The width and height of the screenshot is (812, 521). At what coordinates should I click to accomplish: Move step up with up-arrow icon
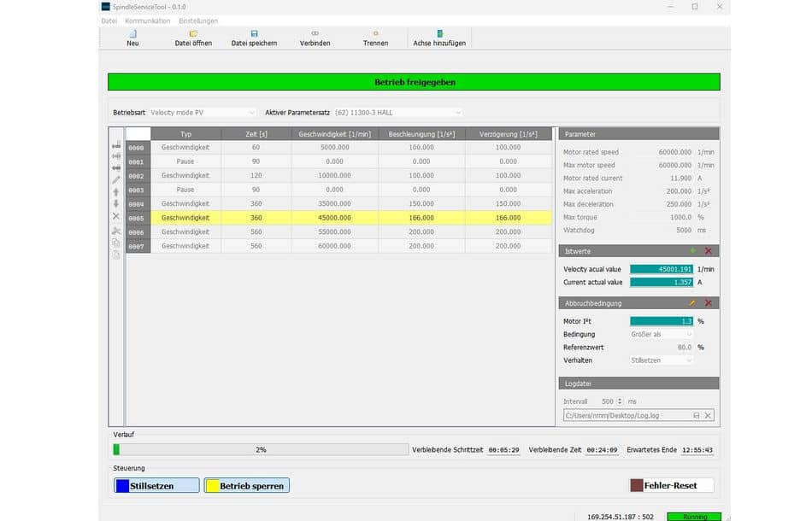pyautogui.click(x=116, y=192)
